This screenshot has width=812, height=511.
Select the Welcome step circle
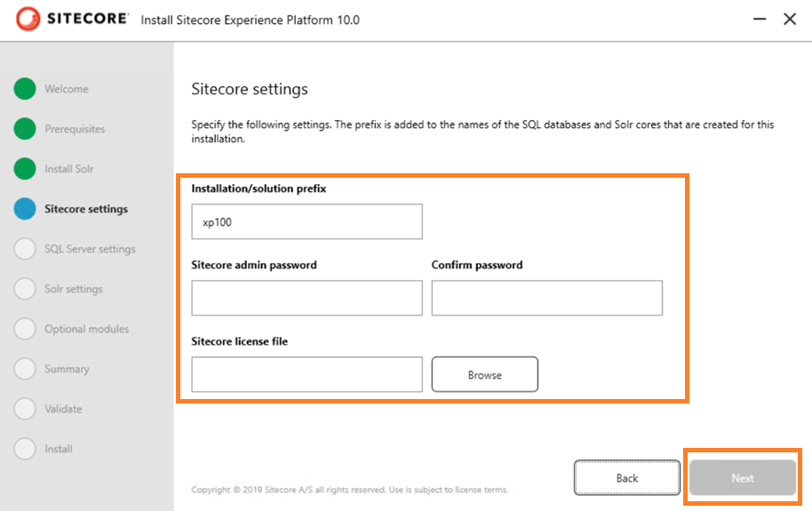25,89
